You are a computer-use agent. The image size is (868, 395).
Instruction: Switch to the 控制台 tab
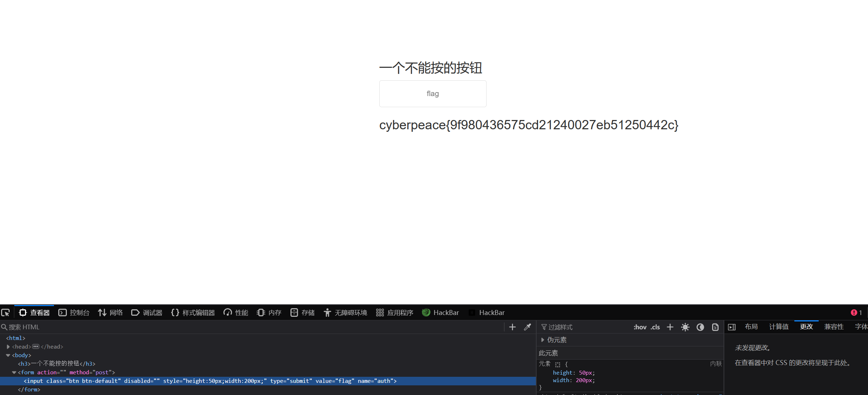(x=74, y=313)
